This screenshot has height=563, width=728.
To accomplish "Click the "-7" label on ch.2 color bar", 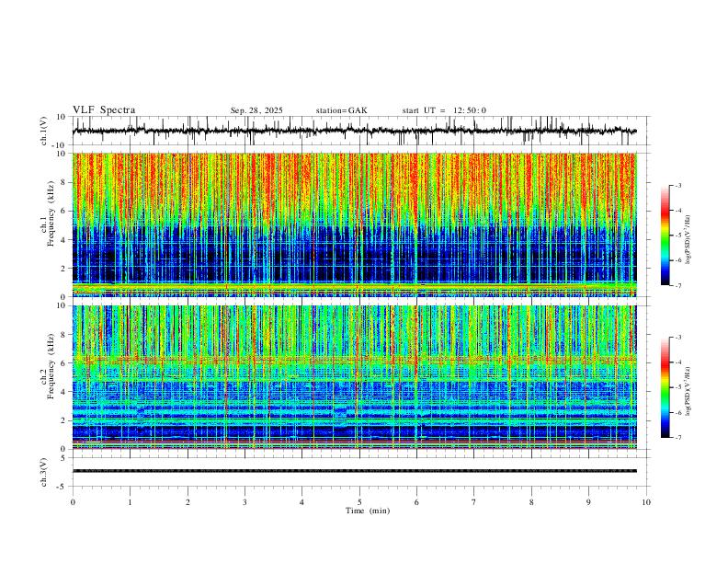I will coord(677,438).
